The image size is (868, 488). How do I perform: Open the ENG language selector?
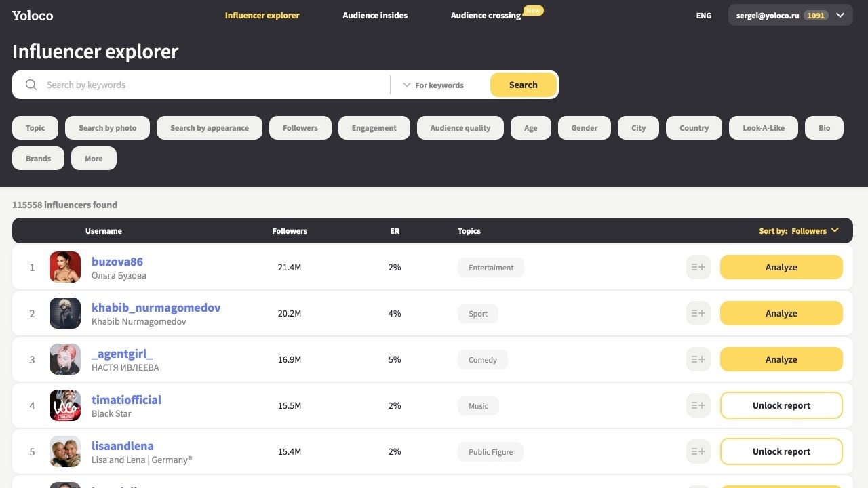coord(704,15)
